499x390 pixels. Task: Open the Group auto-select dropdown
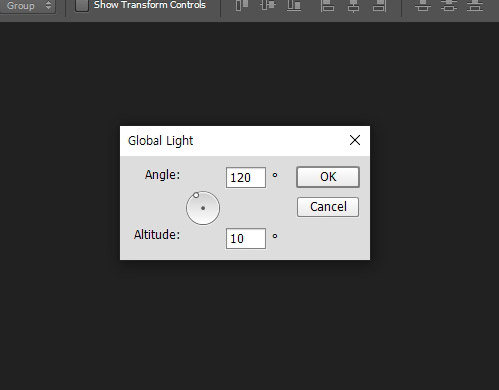pyautogui.click(x=27, y=6)
